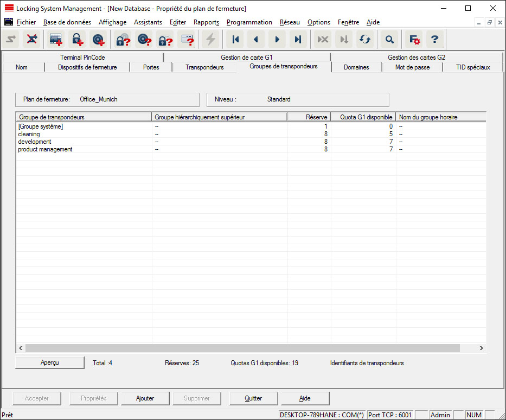Click the add new lock icon
The height and width of the screenshot is (420, 506).
point(77,40)
